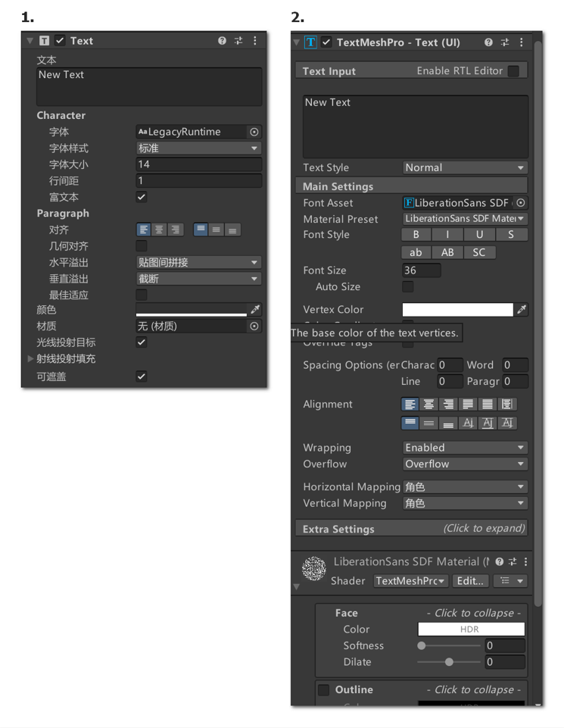Set TextMeshPro justified alignment
The height and width of the screenshot is (728, 564).
tap(468, 405)
